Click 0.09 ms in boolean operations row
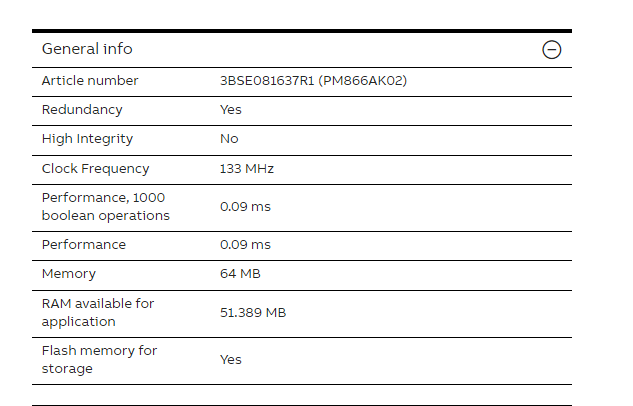633x406 pixels. click(x=245, y=207)
